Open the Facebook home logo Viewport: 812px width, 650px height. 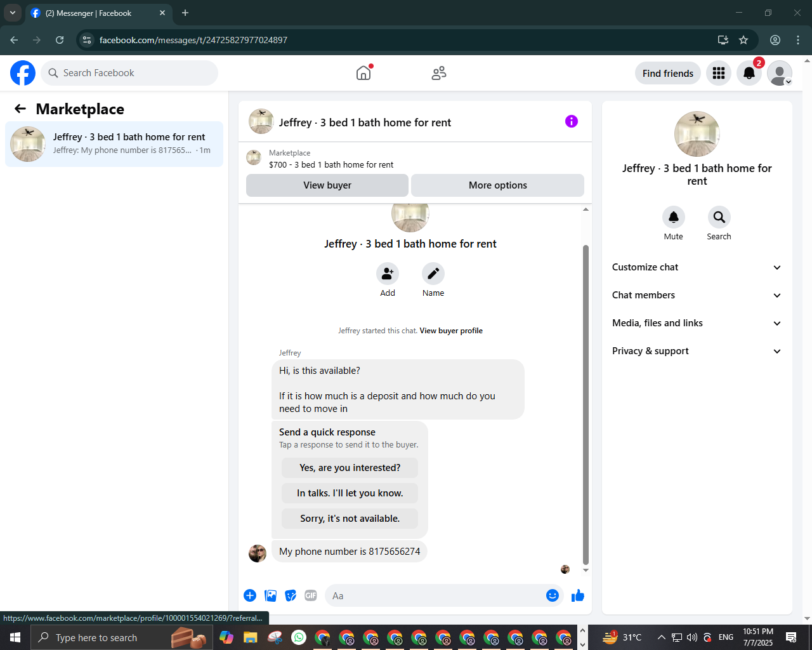pyautogui.click(x=23, y=73)
